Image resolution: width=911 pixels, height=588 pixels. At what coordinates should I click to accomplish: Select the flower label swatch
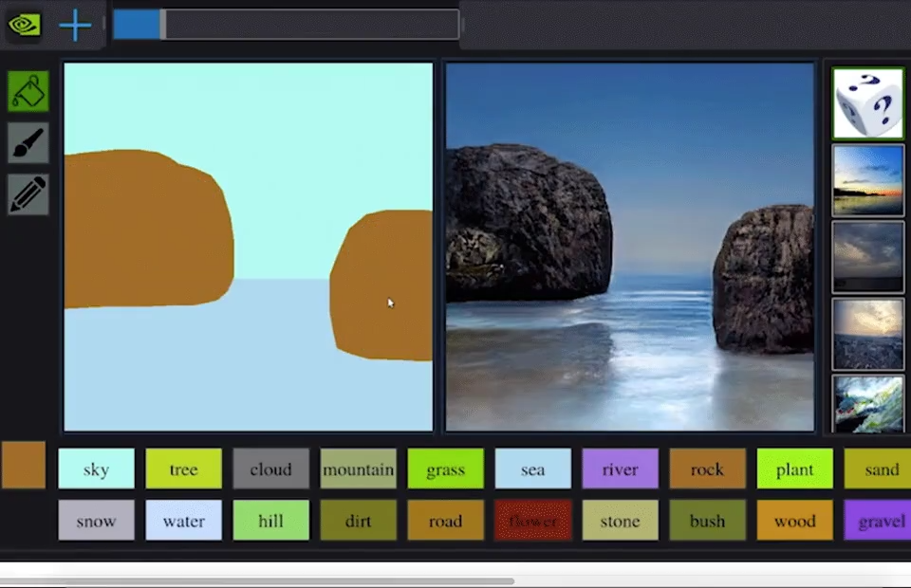(532, 520)
